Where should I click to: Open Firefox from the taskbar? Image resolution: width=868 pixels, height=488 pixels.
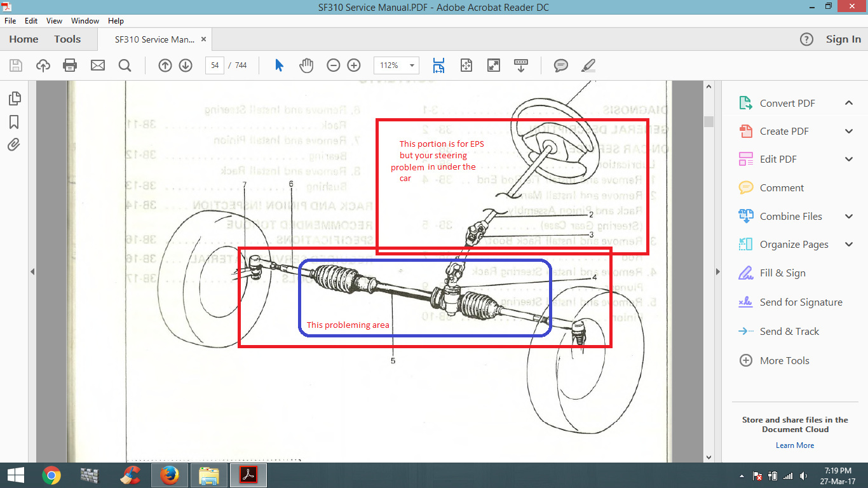[169, 475]
